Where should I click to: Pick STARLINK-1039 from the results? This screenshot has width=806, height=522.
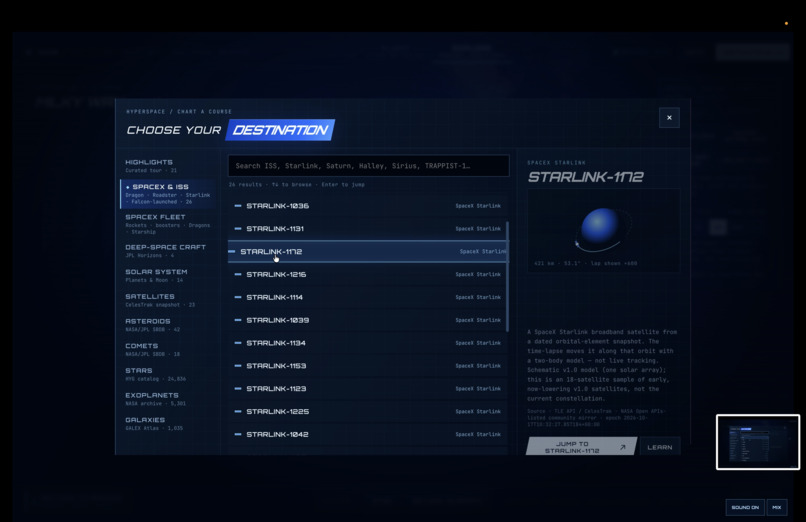coord(367,320)
